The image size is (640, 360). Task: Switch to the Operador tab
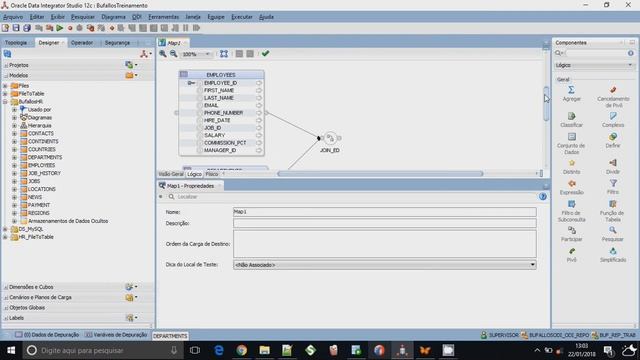(82, 42)
